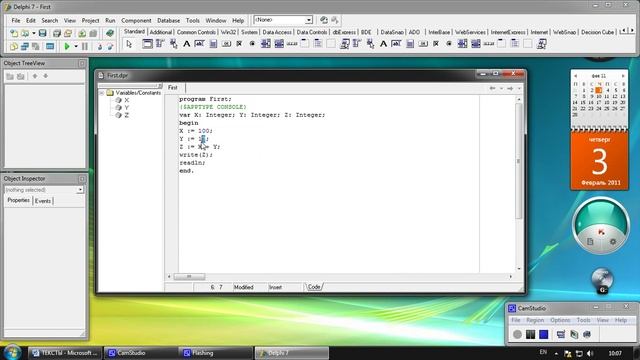Open the desktop layout <None> combo box

coord(283,20)
